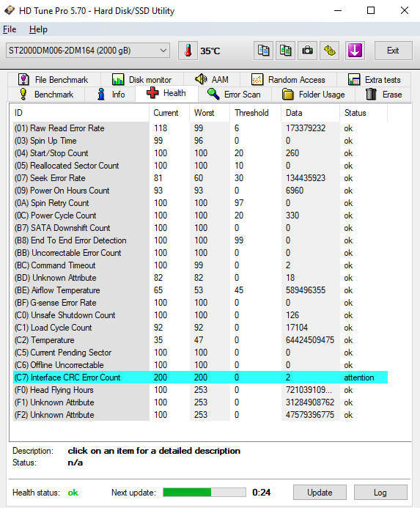Screen dimensions: 420x508
Task: Copy info to clipboard icon
Action: (263, 51)
